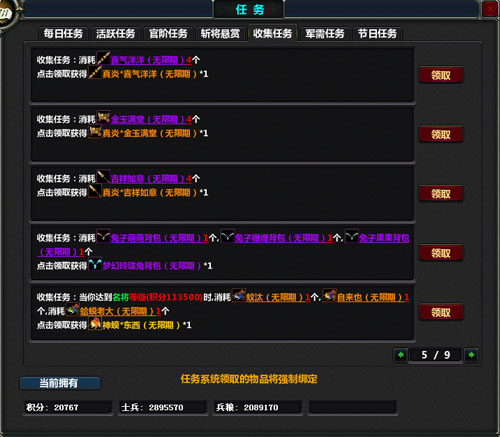Click the 吉祥如意 weapon icon in the third task
500x437 pixels.
pyautogui.click(x=103, y=177)
